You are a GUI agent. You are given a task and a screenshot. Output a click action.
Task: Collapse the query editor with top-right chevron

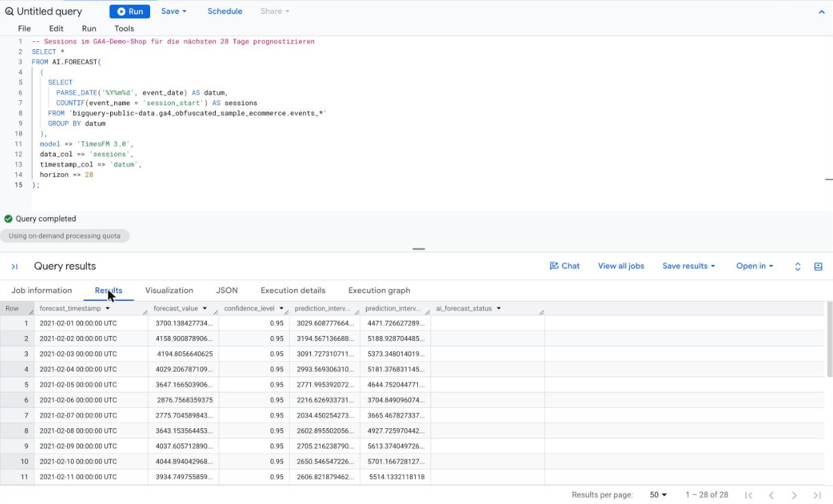click(x=822, y=12)
